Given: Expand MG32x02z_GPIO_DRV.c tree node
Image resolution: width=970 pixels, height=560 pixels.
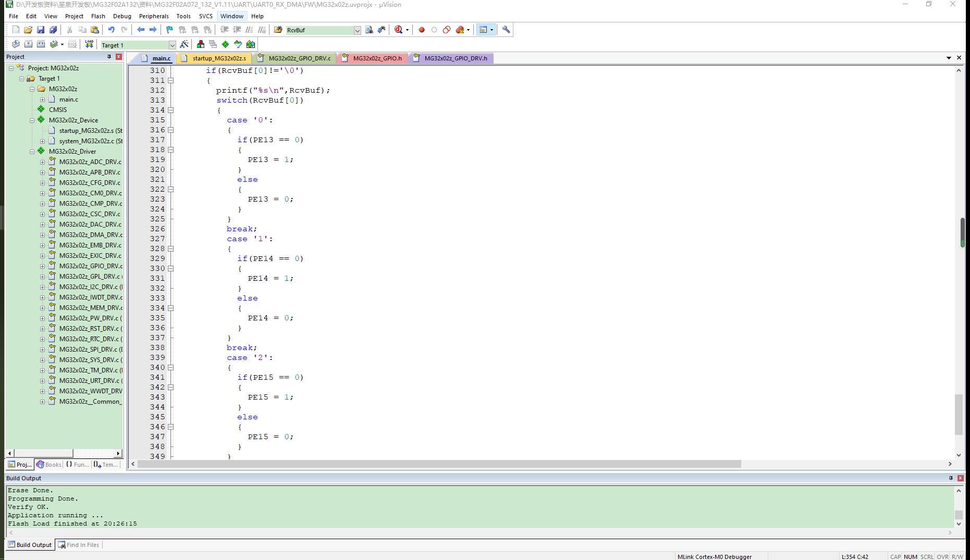Looking at the screenshot, I should [x=43, y=266].
